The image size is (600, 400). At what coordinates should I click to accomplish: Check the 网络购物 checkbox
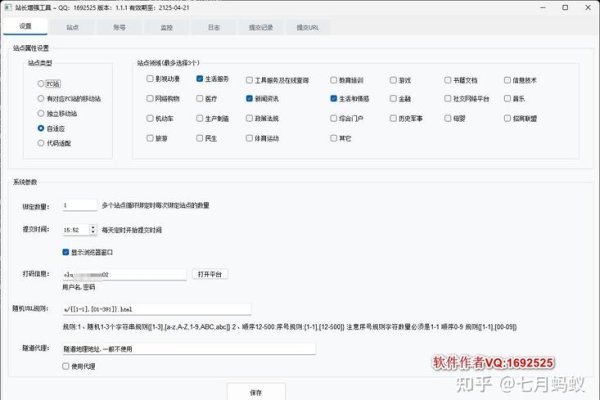point(150,98)
